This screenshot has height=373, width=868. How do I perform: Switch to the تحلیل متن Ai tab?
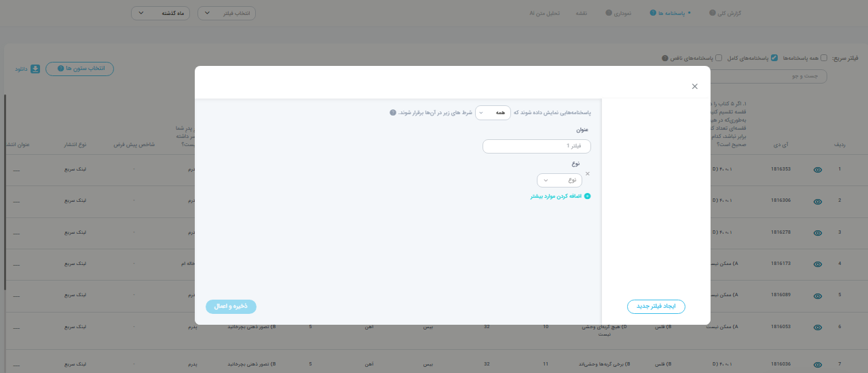click(544, 13)
